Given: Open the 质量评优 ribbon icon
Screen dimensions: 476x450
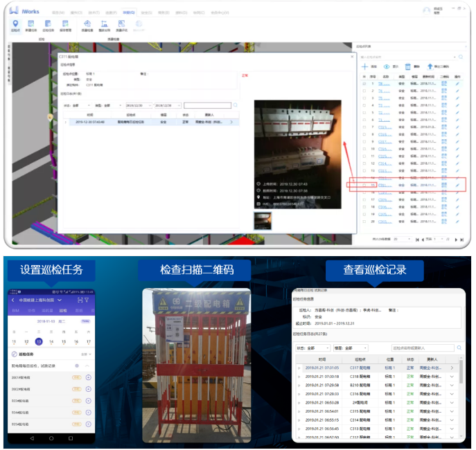Looking at the screenshot, I should pos(121,26).
